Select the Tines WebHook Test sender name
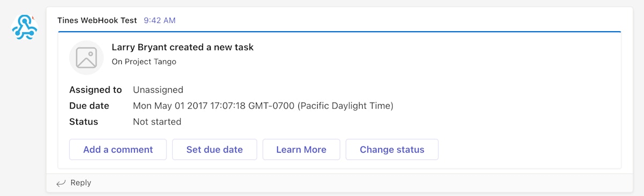This screenshot has height=196, width=644. (97, 20)
